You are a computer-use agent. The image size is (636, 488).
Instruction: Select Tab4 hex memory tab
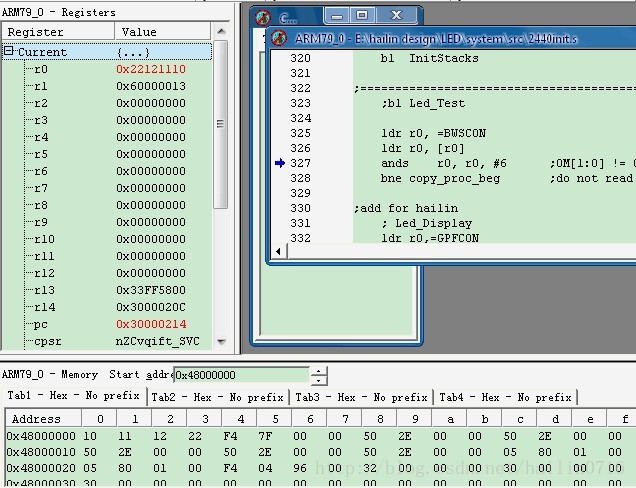505,397
